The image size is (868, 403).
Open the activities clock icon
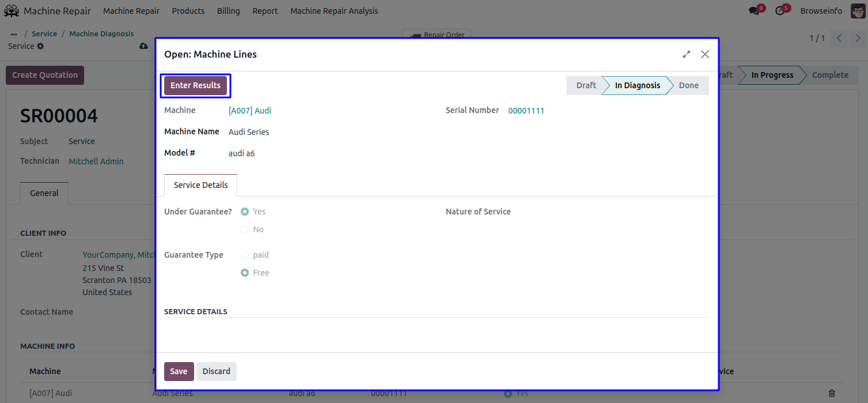pos(780,11)
